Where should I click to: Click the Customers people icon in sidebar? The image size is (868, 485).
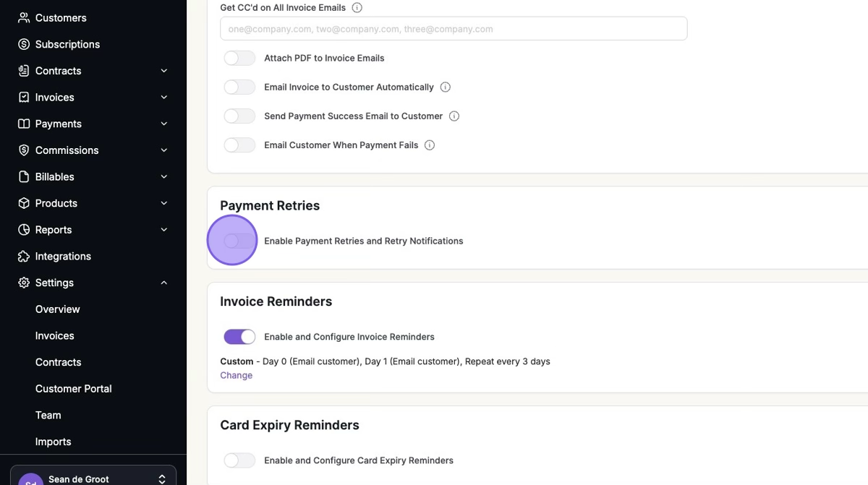(x=24, y=17)
